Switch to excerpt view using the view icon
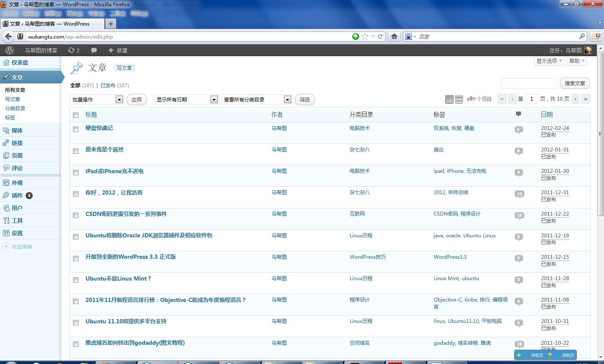The width and height of the screenshot is (604, 364). (458, 99)
